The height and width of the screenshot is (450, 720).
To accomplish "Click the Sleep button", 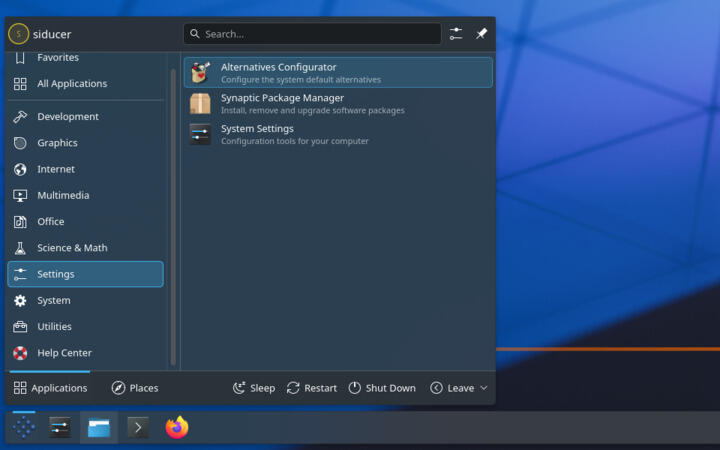I will point(253,388).
